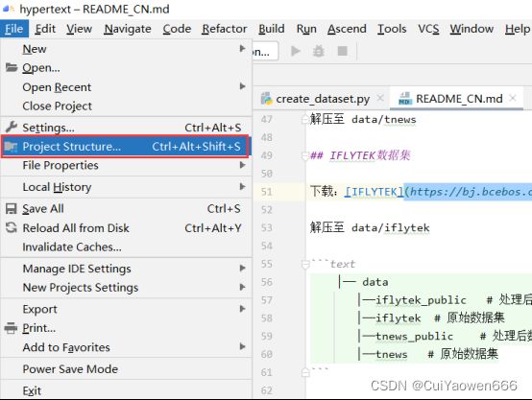Choose Close Project from File menu
The image size is (532, 400).
click(126, 106)
